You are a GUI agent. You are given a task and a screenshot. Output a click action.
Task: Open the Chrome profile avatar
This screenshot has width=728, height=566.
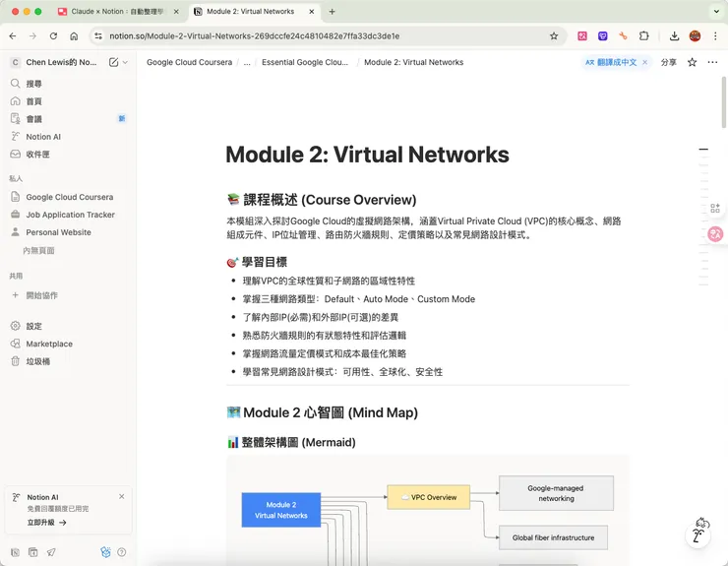coord(695,35)
